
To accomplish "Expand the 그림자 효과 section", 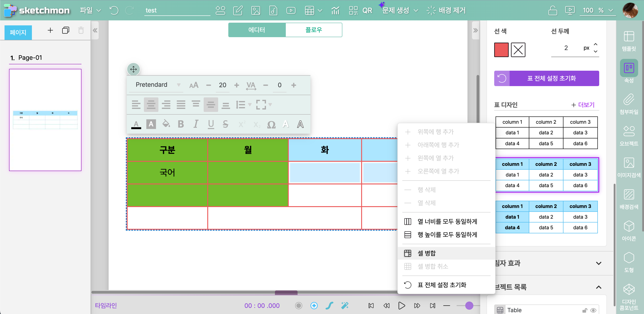I will coord(599,263).
